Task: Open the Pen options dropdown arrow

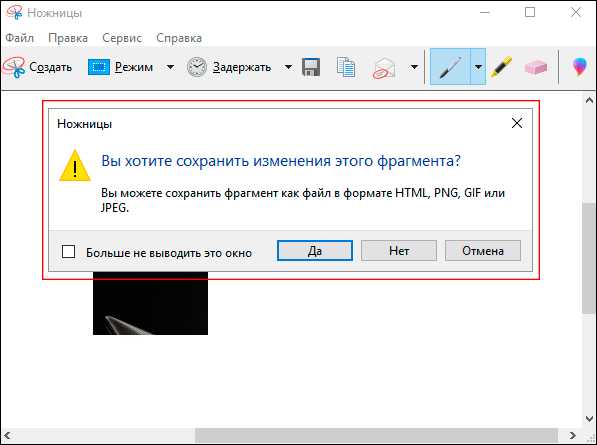Action: [478, 67]
